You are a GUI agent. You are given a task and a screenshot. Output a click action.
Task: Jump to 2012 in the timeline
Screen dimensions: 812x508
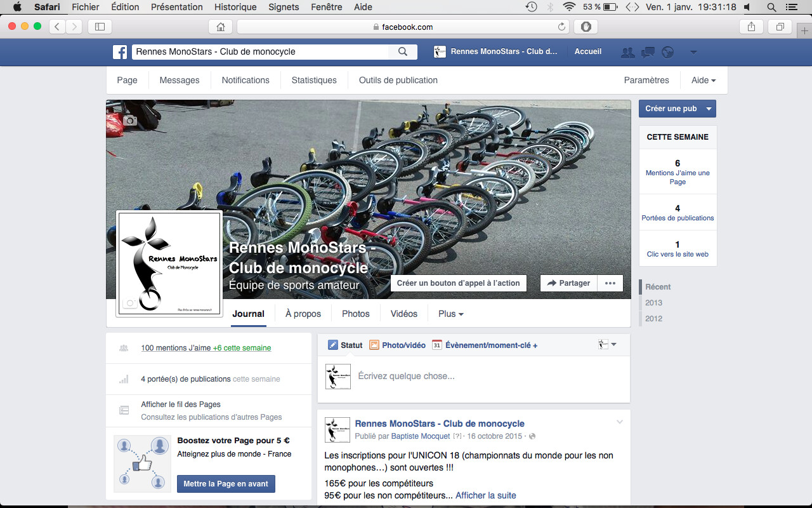coord(653,319)
